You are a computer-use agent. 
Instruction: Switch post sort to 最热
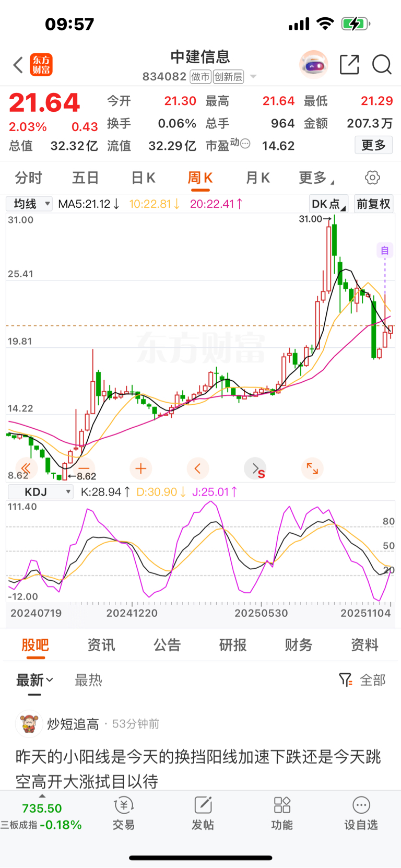88,680
